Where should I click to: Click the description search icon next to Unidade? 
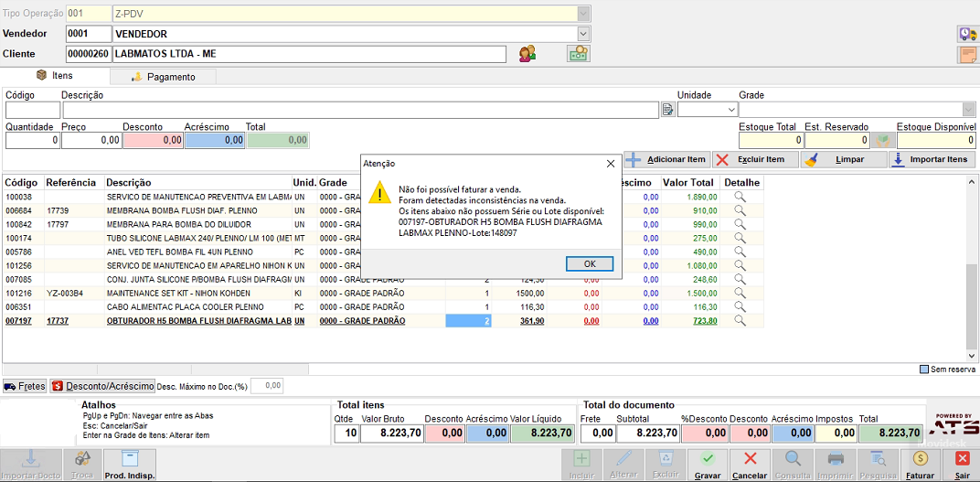pyautogui.click(x=668, y=110)
